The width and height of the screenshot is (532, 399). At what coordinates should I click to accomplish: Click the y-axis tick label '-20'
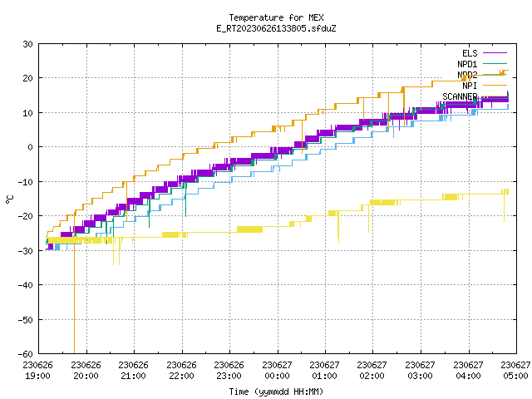[x=26, y=216]
